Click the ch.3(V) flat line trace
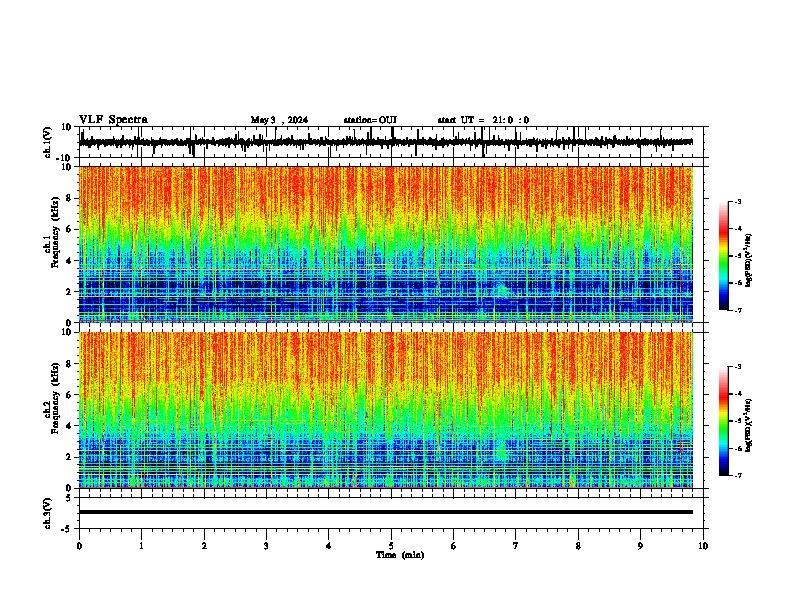 [x=386, y=512]
